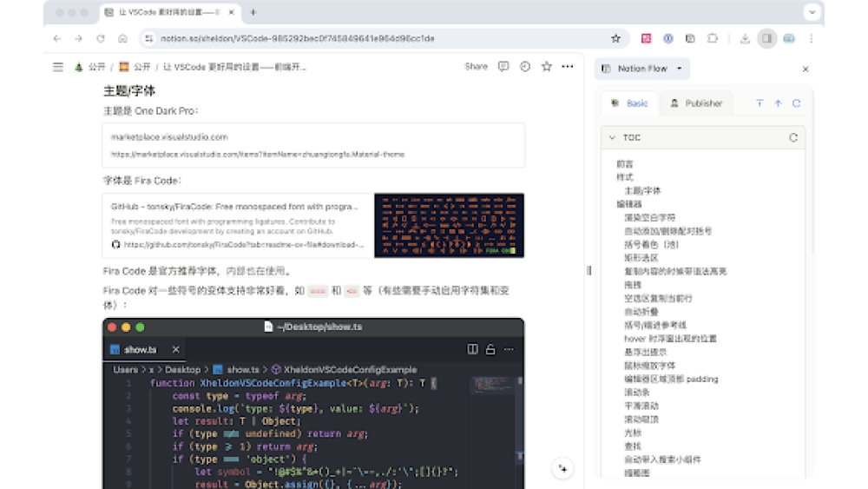
Task: Bookmark this page in address bar
Action: 615,38
